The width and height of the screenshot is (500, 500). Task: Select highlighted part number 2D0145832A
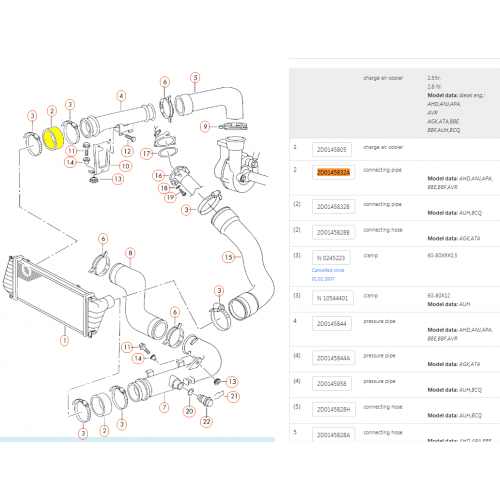(x=333, y=172)
